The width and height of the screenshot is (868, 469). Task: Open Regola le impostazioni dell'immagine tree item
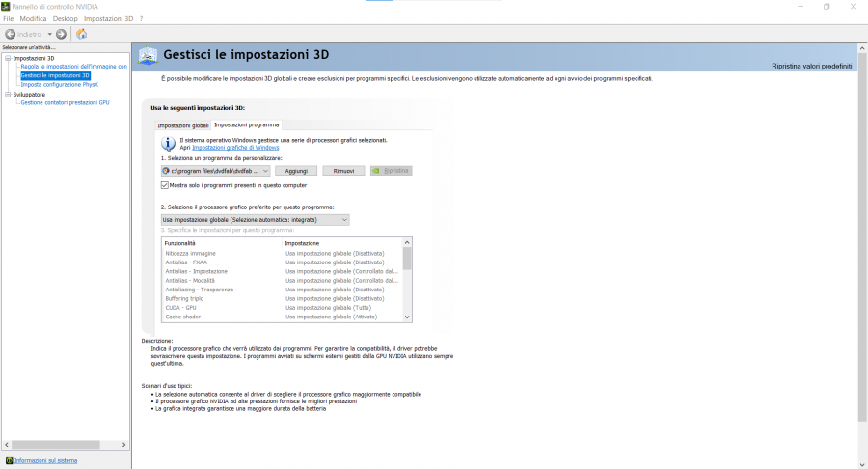coord(73,67)
